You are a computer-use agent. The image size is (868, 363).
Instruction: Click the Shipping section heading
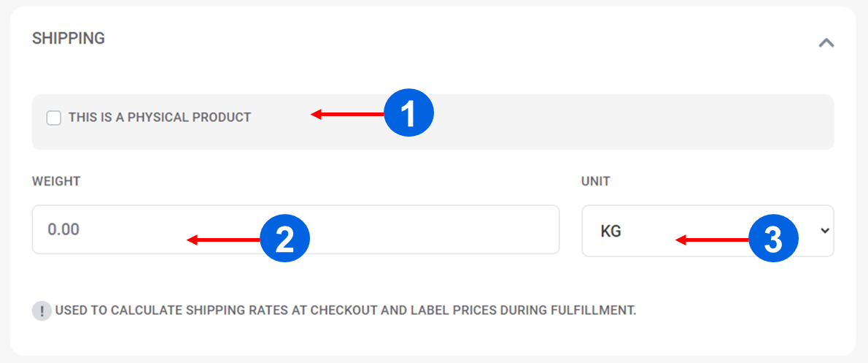coord(69,38)
